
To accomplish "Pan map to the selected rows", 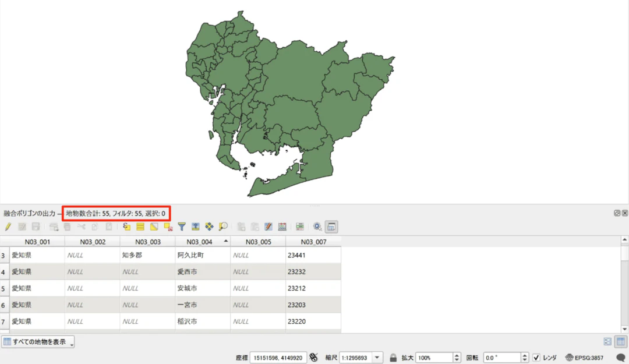I will point(209,227).
